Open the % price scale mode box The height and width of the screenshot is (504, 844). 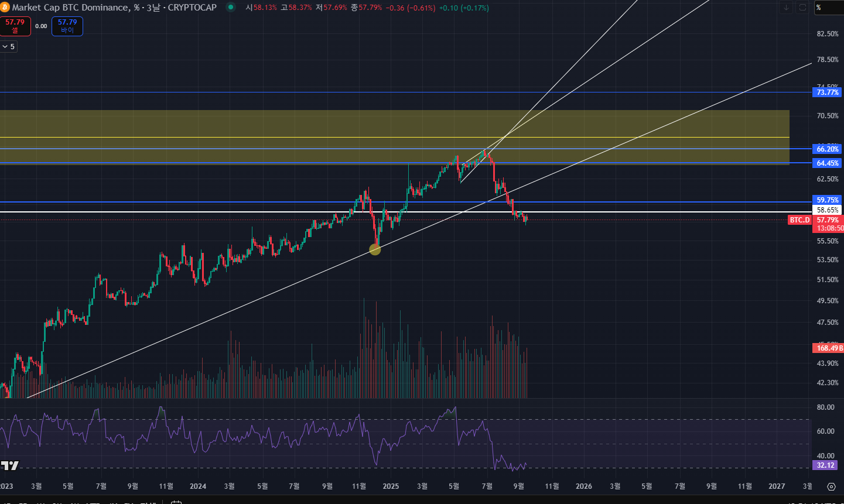(x=828, y=8)
